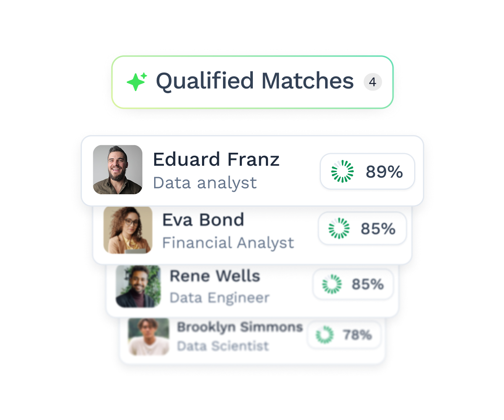Open Brooklyn Simmons's profile photo
Screen dimensions: 504x420
pos(149,337)
